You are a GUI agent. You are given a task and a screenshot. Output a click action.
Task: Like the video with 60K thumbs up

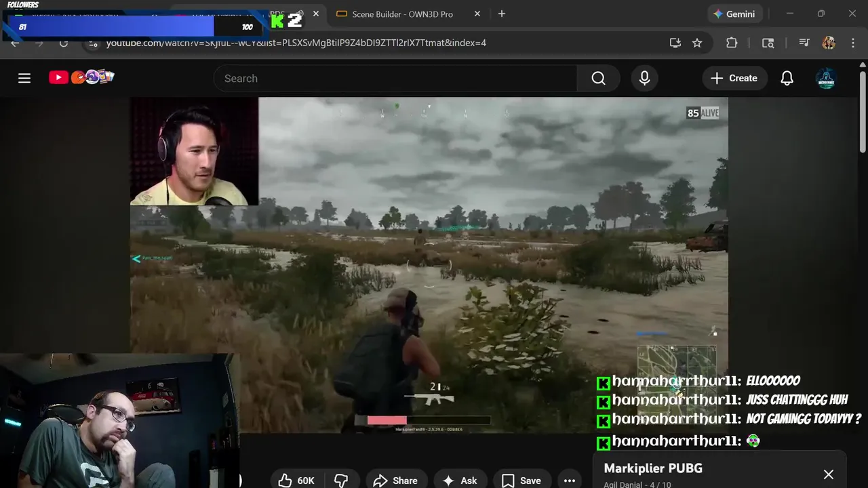point(296,480)
